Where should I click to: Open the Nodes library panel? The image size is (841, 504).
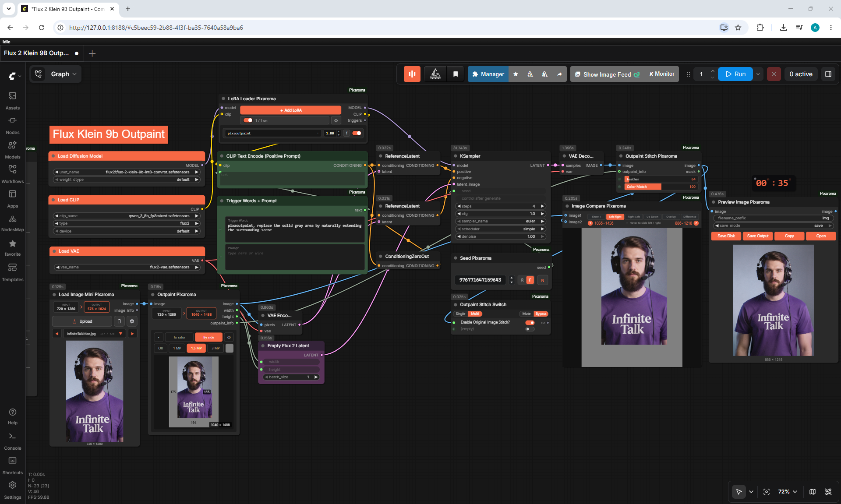[x=13, y=125]
